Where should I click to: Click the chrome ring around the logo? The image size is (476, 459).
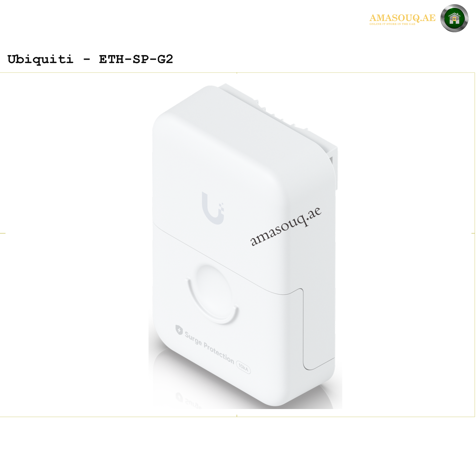pos(454,18)
